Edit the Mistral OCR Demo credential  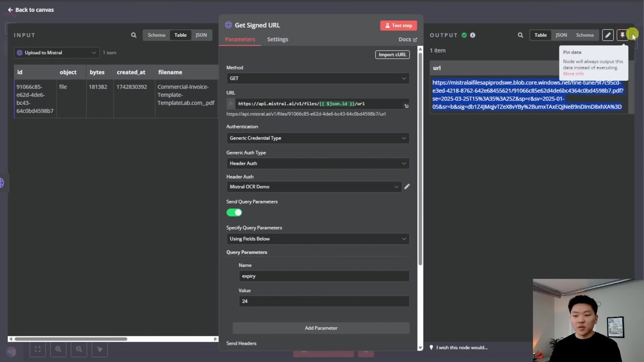pos(407,187)
